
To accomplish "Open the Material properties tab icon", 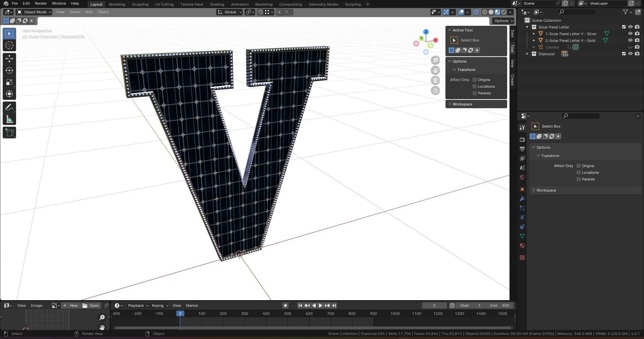I will 522,246.
